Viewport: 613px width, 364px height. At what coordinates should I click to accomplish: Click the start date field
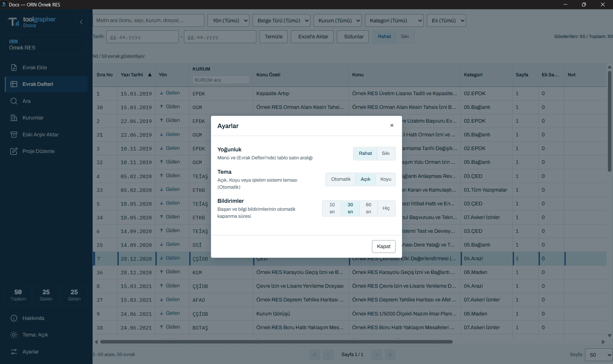(142, 37)
